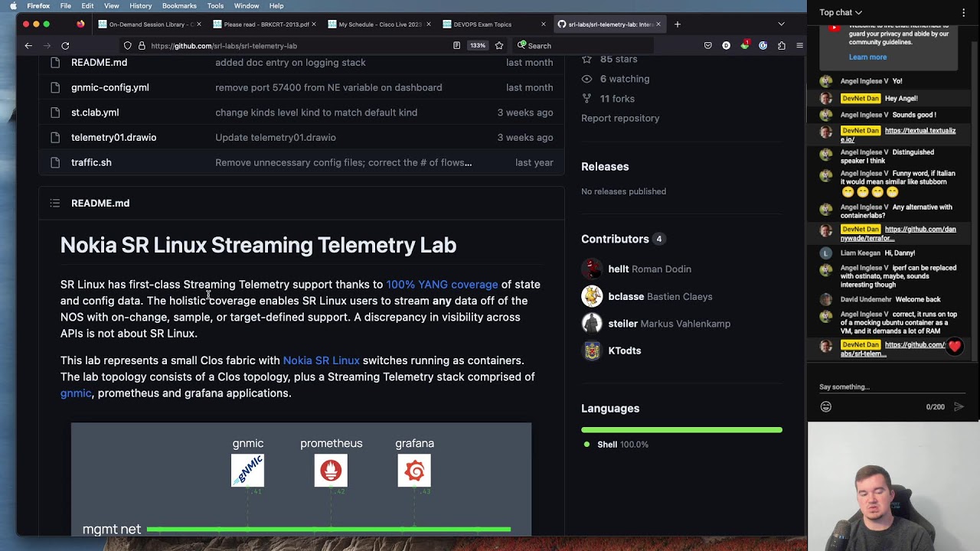Open the textual.textualize.io link in chat
The image size is (980, 551).
click(x=898, y=135)
